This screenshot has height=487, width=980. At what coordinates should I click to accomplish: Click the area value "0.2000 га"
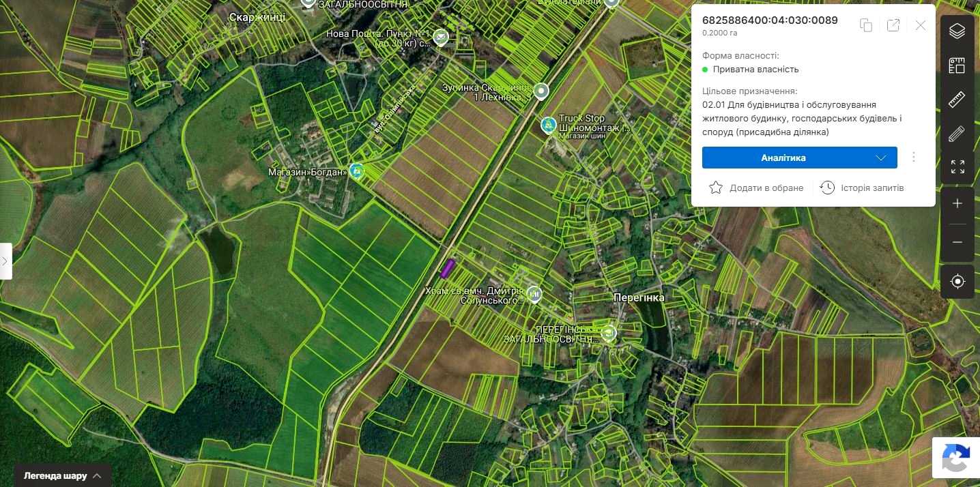point(720,33)
